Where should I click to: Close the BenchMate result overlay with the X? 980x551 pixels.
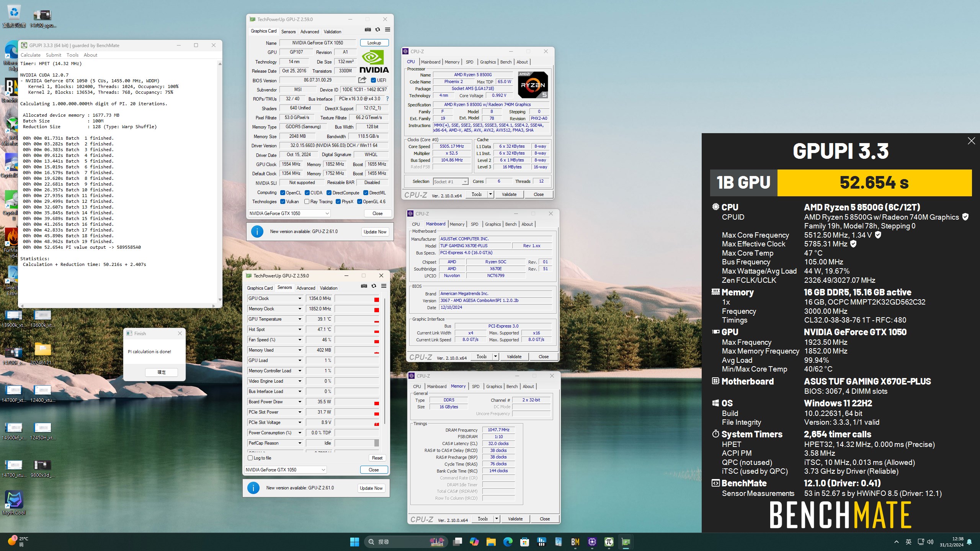(971, 141)
